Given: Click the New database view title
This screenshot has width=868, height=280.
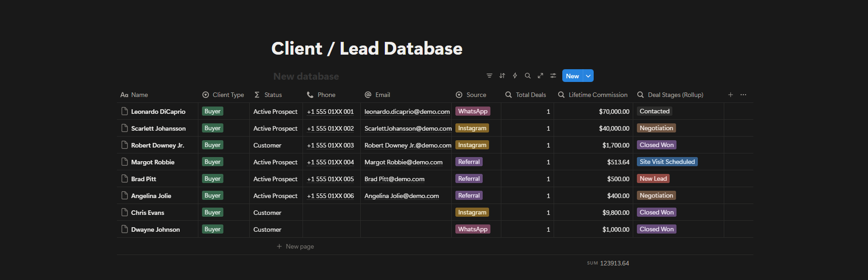Looking at the screenshot, I should click(x=306, y=76).
